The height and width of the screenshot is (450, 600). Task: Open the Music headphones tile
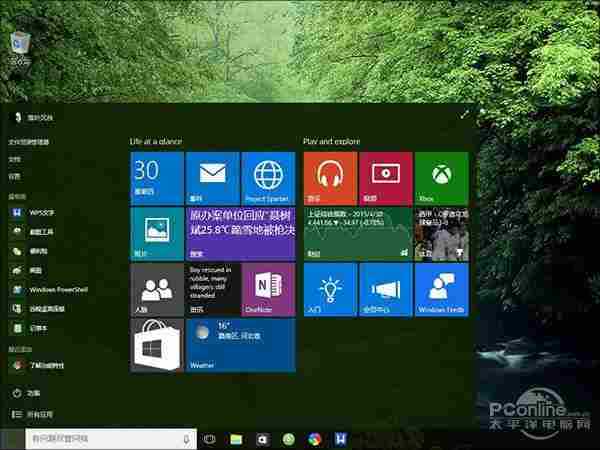click(x=329, y=178)
